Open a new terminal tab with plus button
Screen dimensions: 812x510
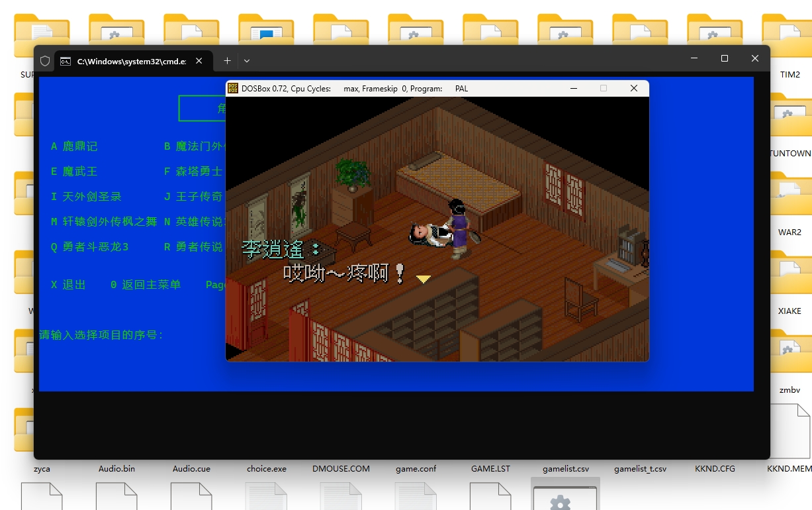227,61
